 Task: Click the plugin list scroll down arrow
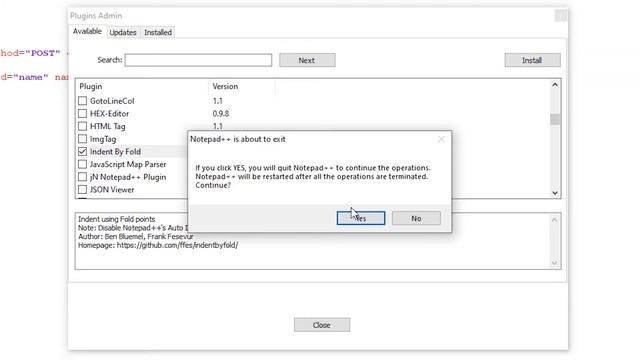[555, 193]
